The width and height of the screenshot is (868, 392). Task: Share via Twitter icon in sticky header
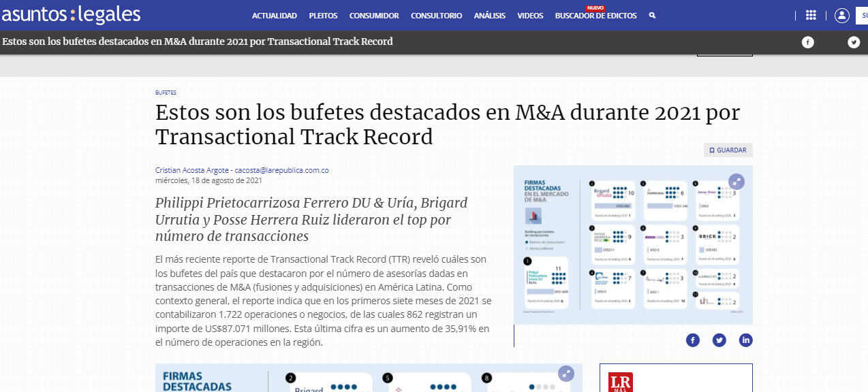click(854, 42)
